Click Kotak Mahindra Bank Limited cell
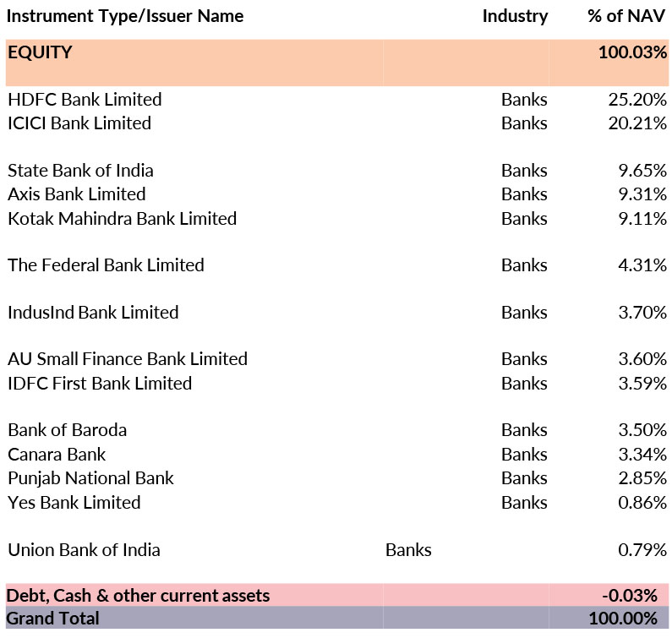The width and height of the screenshot is (672, 638). point(122,219)
